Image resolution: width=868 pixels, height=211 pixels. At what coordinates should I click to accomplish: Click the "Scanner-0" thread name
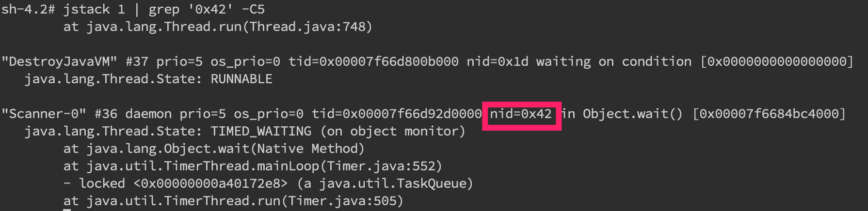coord(44,114)
